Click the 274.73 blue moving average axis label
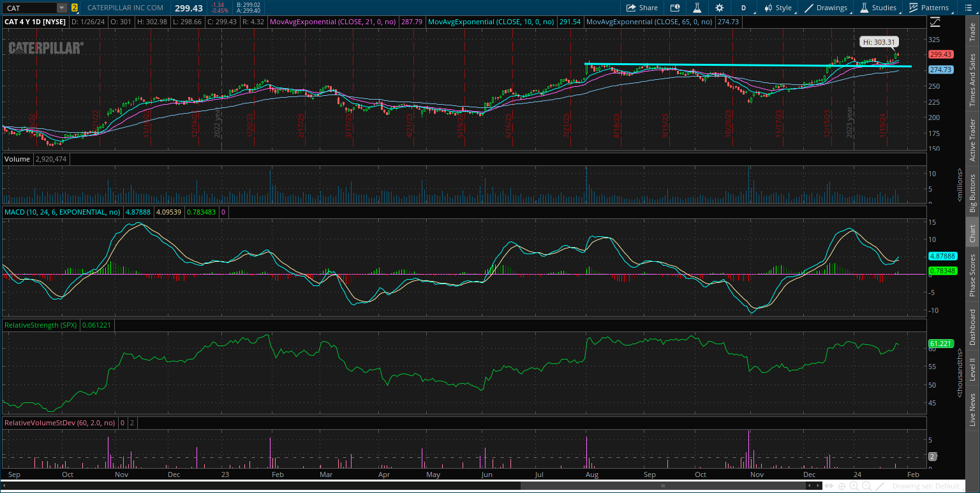The height and width of the screenshot is (493, 980). (940, 70)
